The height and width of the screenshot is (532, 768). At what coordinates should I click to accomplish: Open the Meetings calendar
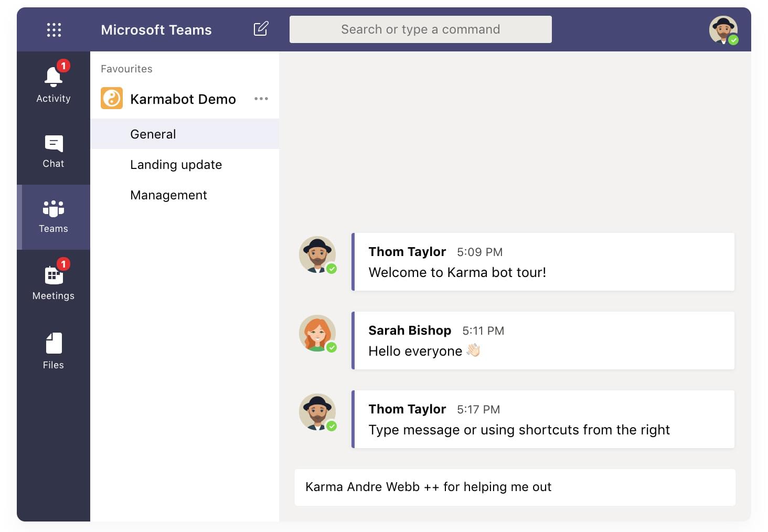[53, 281]
